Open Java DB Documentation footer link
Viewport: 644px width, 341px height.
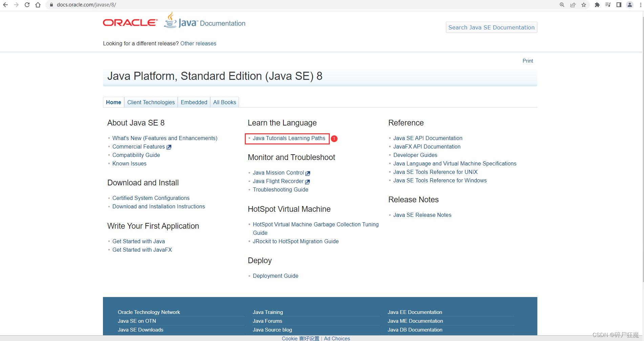tap(415, 329)
